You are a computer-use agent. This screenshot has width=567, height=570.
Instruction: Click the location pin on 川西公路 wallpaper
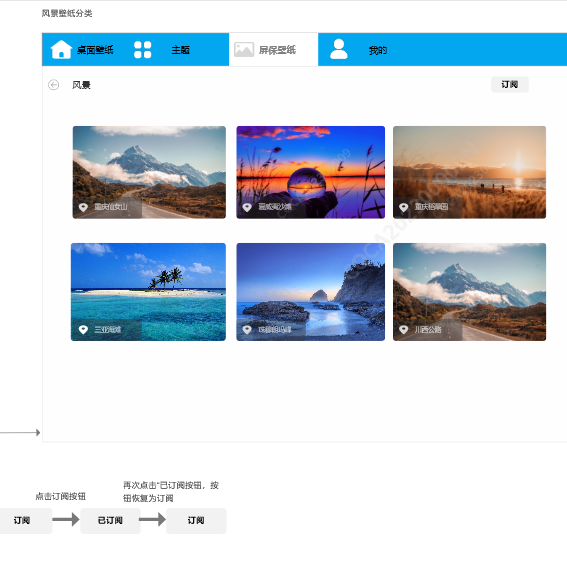click(403, 330)
